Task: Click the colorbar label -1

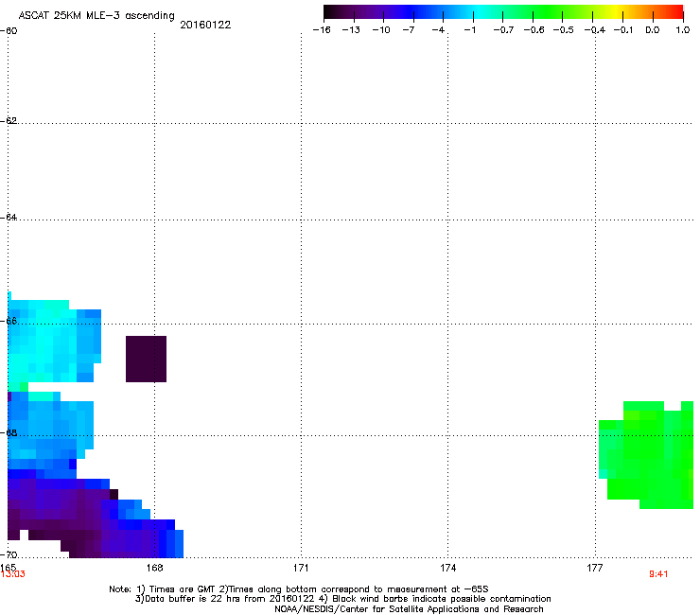Action: 469,30
